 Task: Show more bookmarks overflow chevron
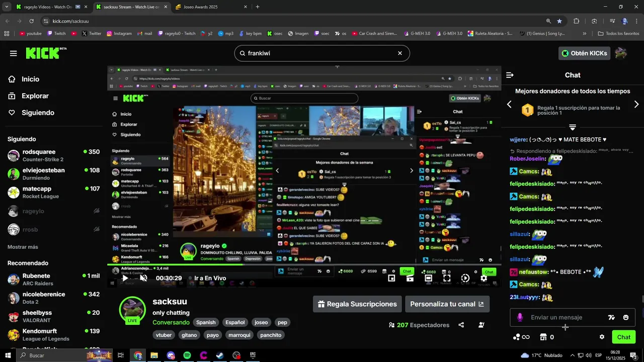(584, 34)
